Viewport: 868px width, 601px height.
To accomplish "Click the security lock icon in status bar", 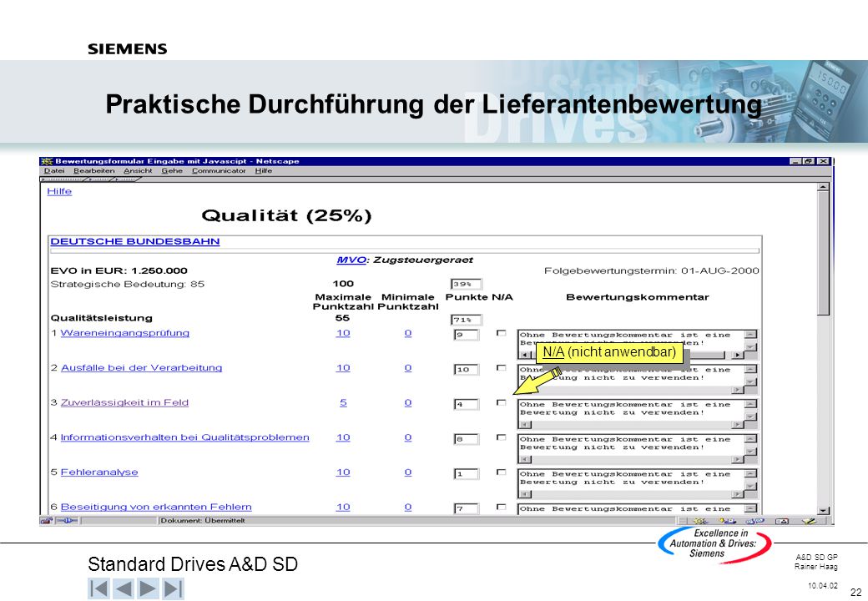I will (x=47, y=521).
